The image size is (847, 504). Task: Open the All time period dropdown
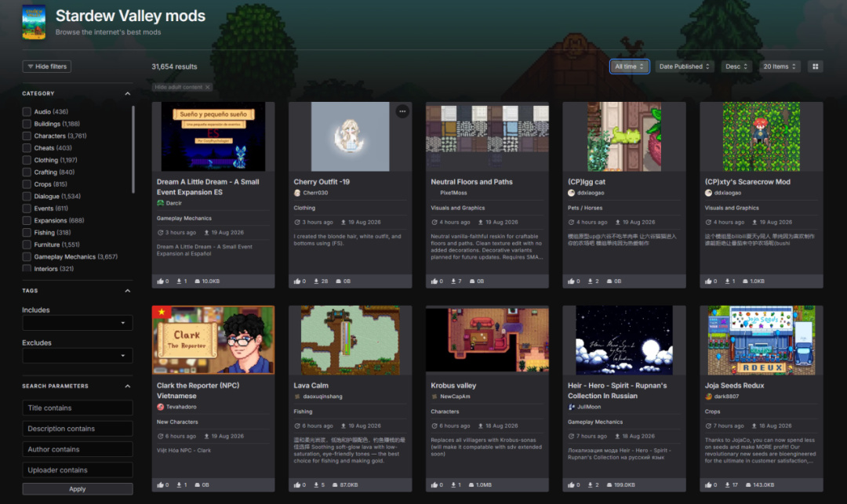click(629, 67)
